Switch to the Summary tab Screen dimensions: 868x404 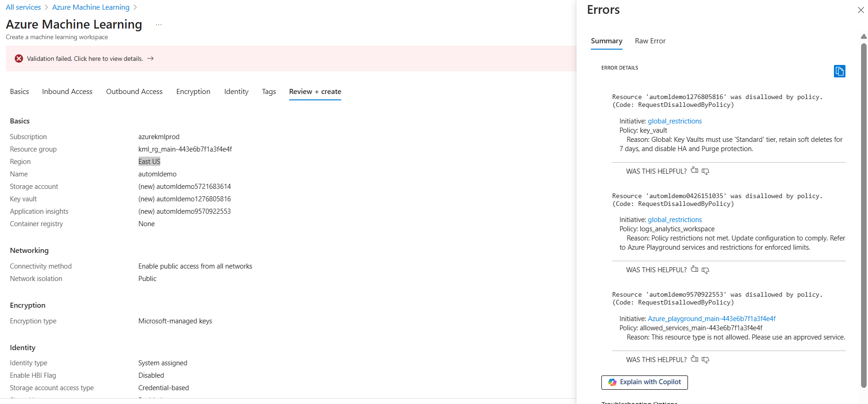click(606, 41)
